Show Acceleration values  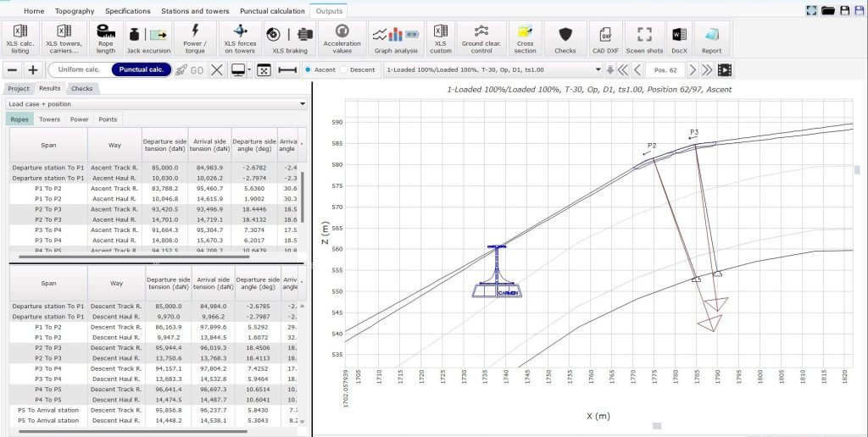[342, 39]
